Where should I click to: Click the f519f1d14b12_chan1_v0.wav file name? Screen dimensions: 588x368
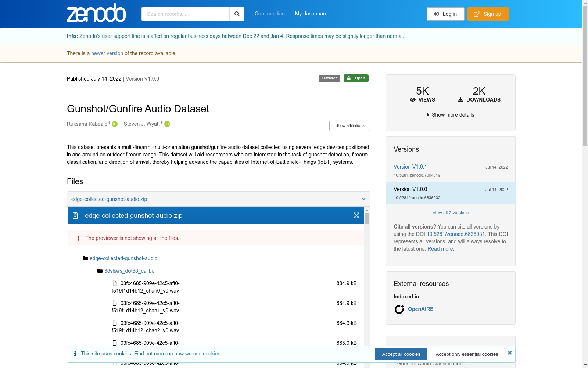click(x=146, y=307)
